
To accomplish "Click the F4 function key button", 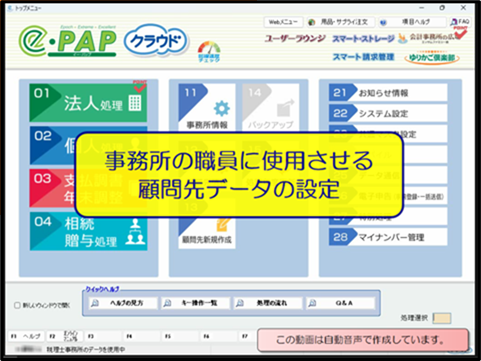I will click(x=142, y=336).
